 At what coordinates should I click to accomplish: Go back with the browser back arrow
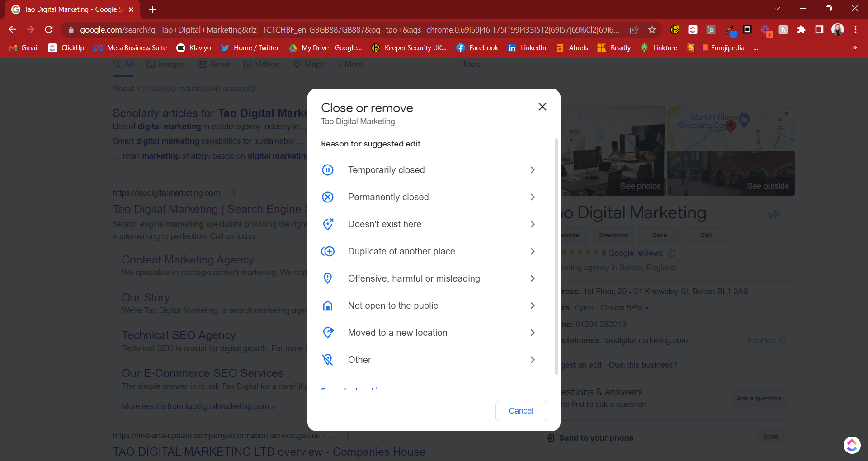pyautogui.click(x=12, y=29)
